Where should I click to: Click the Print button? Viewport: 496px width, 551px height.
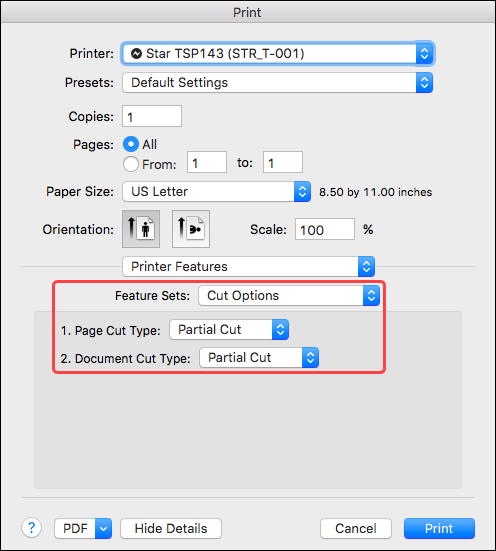[x=439, y=528]
